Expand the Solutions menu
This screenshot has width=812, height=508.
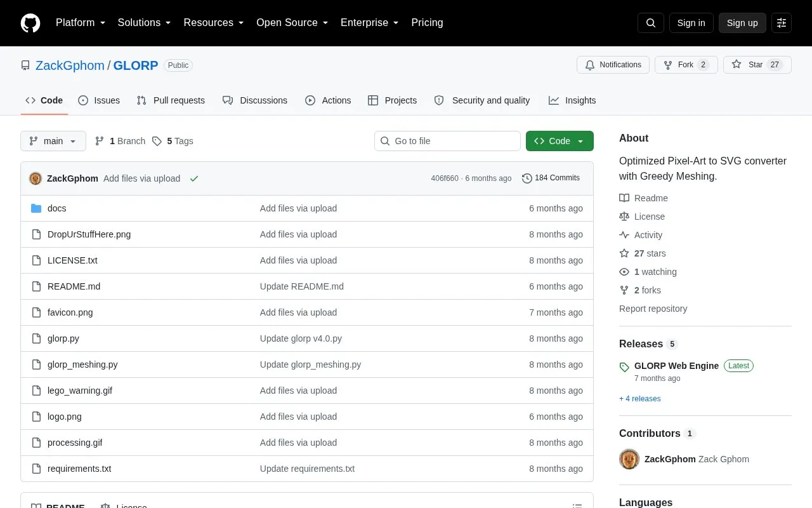[x=145, y=23]
